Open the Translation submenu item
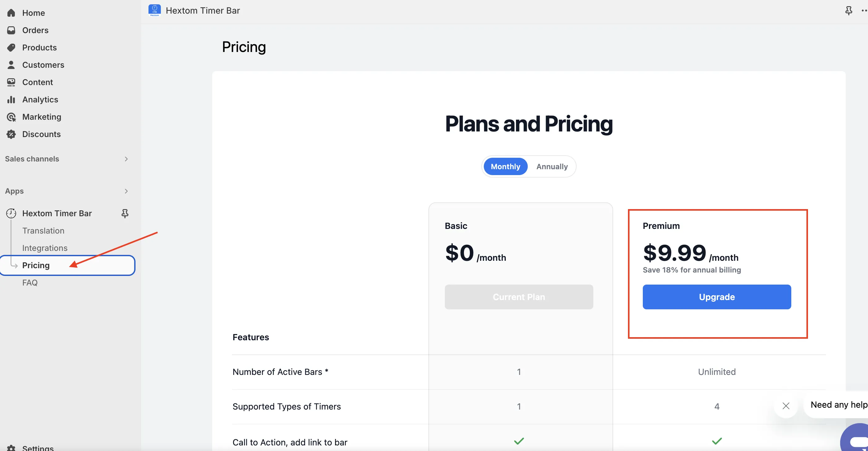The image size is (868, 451). 43,230
